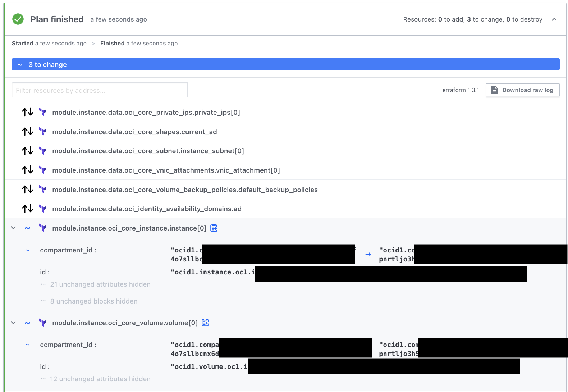This screenshot has height=392, width=568.
Task: Click the change tilde icon for oci_core_instance.instance[0]
Action: (27, 228)
